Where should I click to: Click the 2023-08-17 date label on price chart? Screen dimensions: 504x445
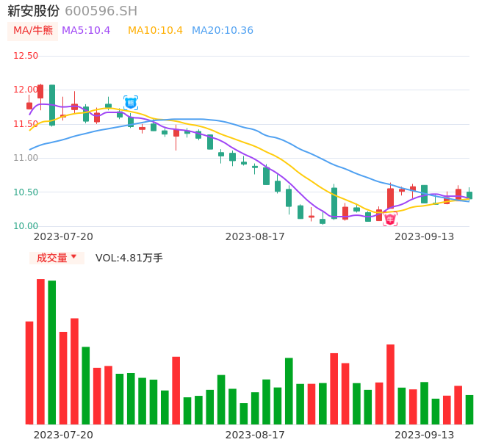(255, 236)
